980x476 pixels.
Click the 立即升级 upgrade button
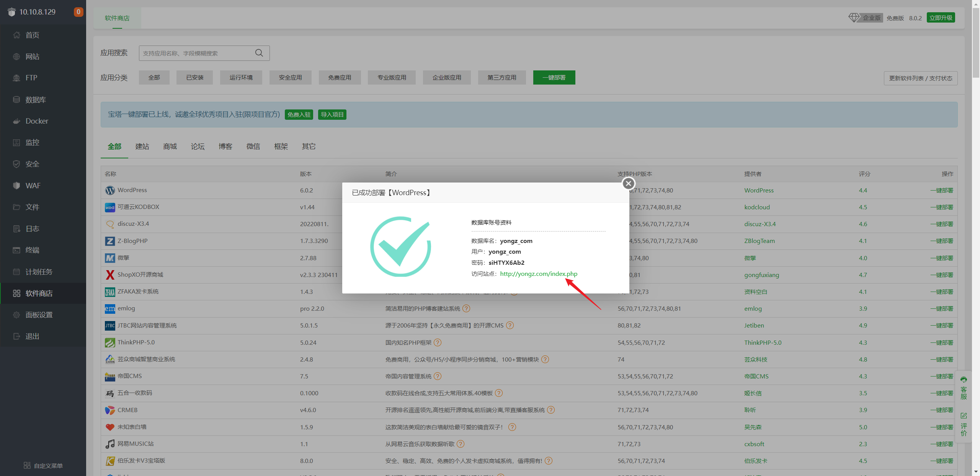(941, 18)
